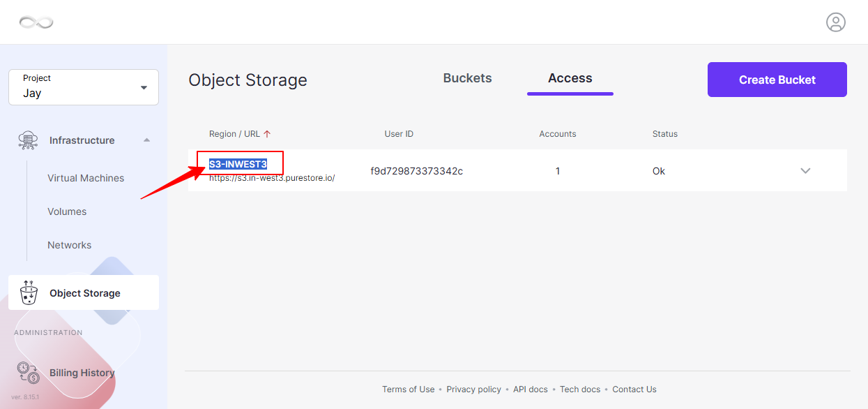The height and width of the screenshot is (409, 868).
Task: Click the Infrastructure section label
Action: 82,140
